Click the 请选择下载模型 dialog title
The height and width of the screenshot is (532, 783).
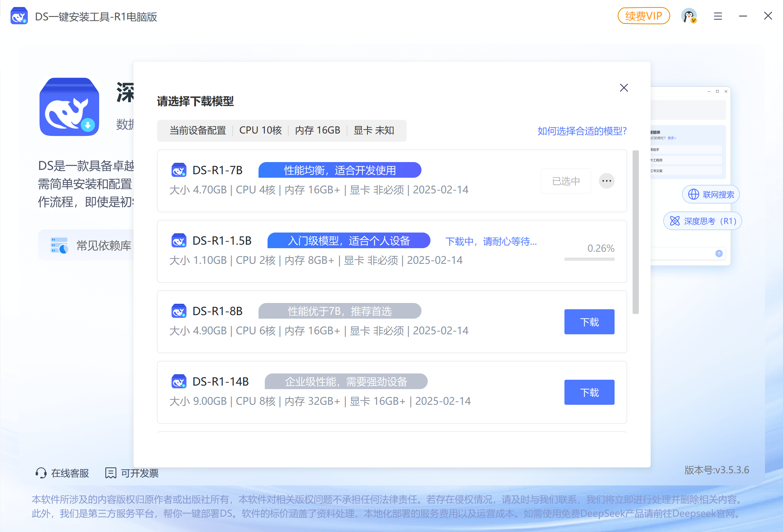pos(195,101)
